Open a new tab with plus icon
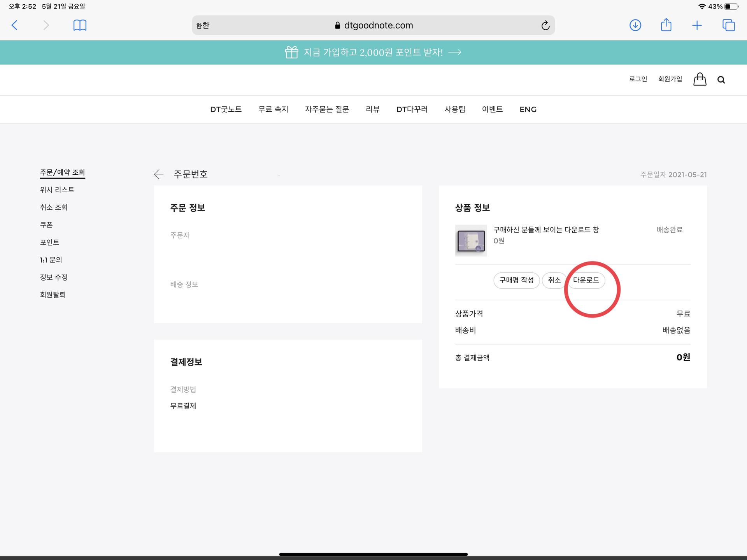Screen dimensions: 747x560 pos(697,26)
